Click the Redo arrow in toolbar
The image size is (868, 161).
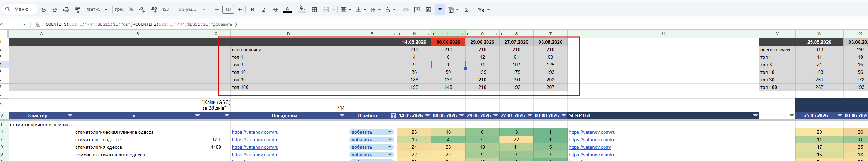tap(55, 10)
